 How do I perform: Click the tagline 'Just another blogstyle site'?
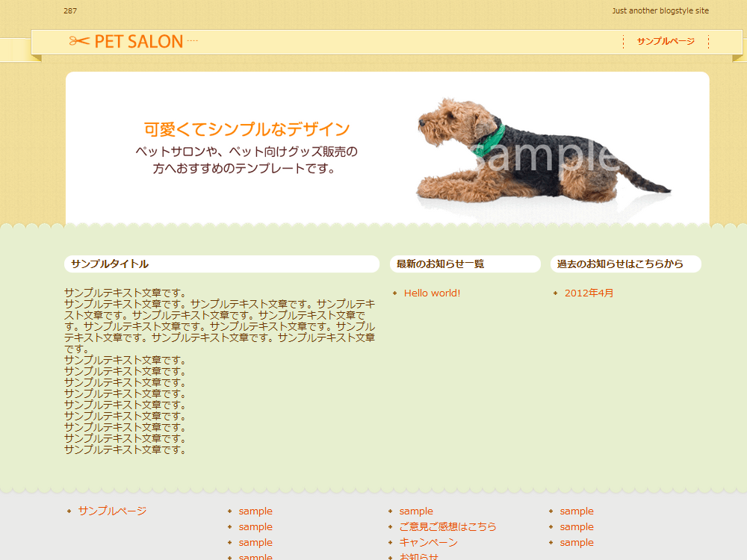click(660, 10)
